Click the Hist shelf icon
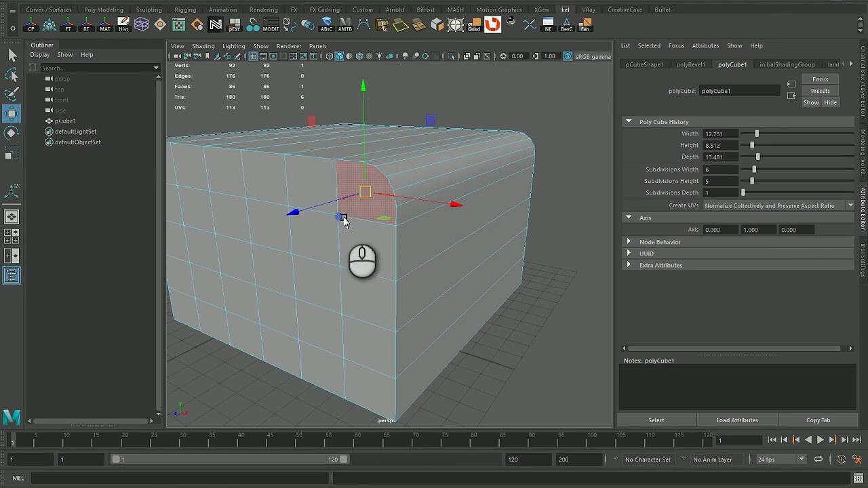The height and width of the screenshot is (488, 868). click(123, 24)
